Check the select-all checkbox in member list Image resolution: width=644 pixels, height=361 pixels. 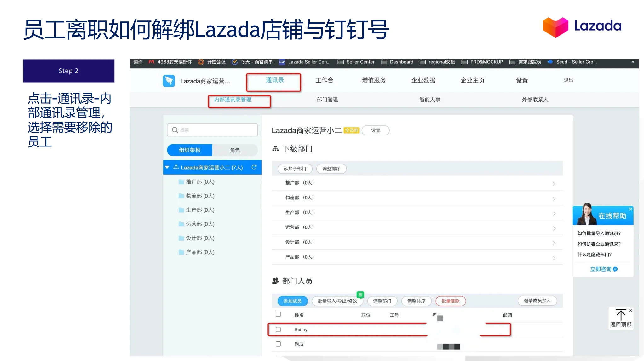click(278, 314)
